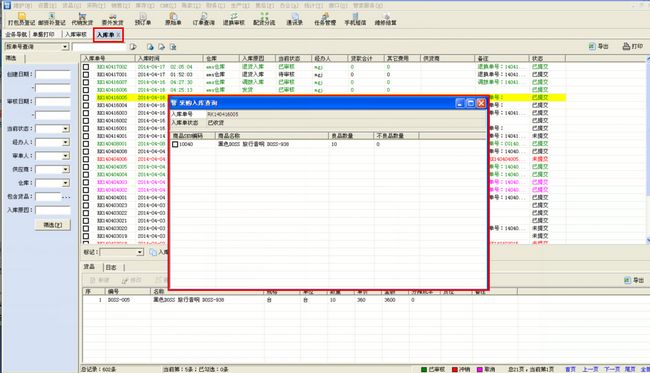Viewport: 650px width, 373px height.
Task: Check the box for the yellow highlighted row
Action: coord(86,98)
